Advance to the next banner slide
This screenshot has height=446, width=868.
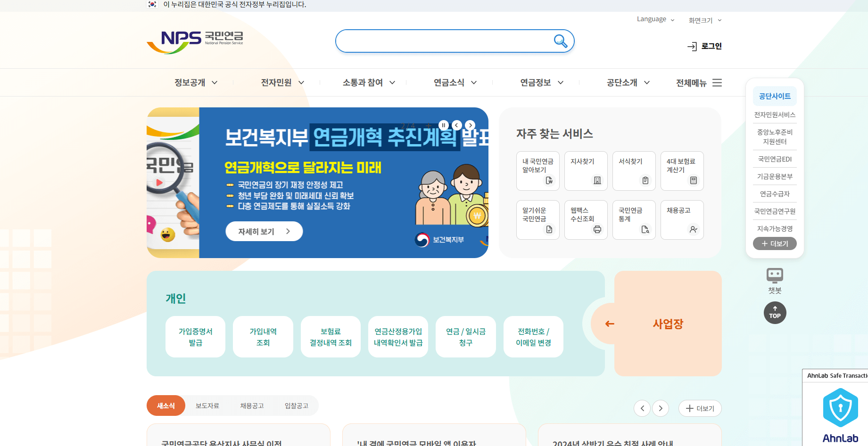coord(470,125)
